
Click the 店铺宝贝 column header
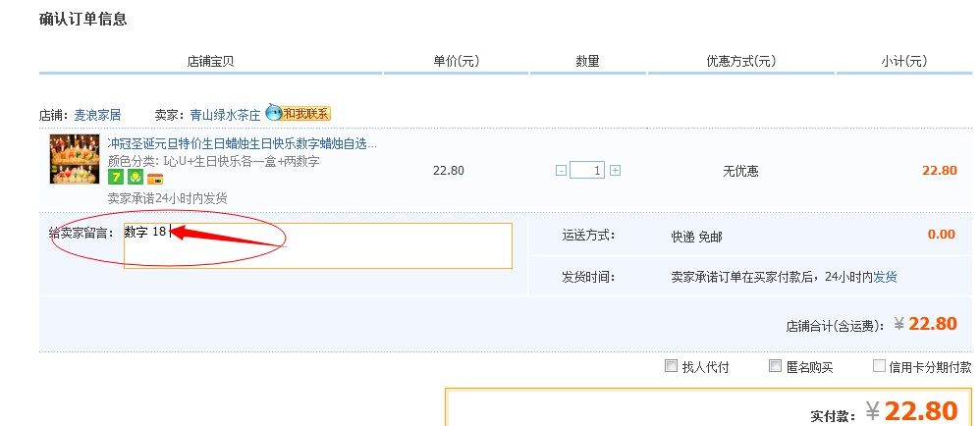click(x=210, y=62)
